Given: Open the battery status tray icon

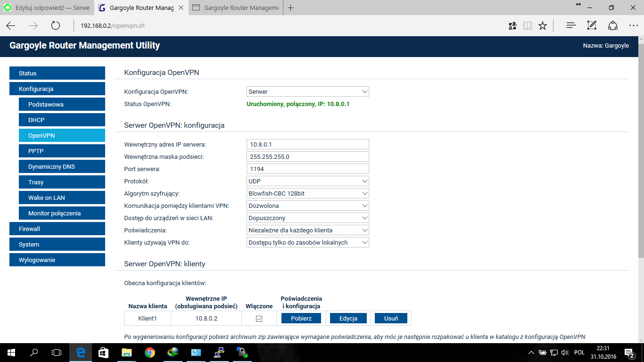Looking at the screenshot, I should (543, 352).
